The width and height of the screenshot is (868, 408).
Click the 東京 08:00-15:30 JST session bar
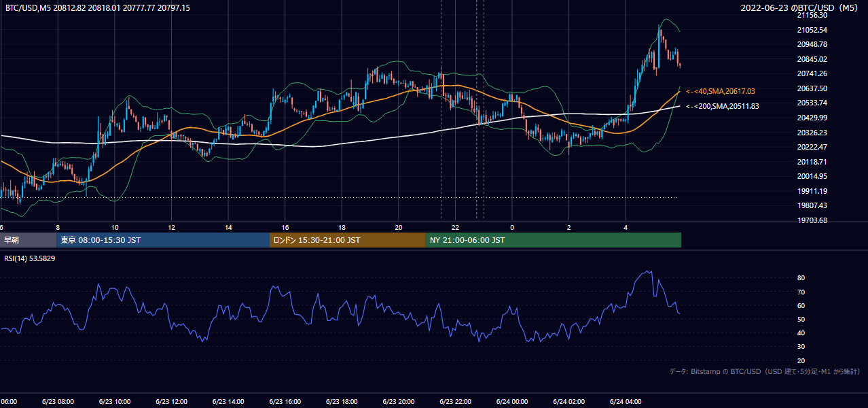pos(163,240)
